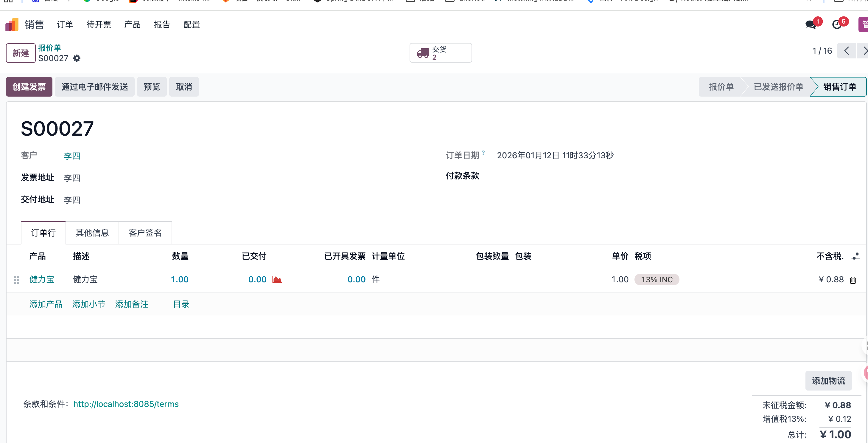Click the 单价 column header
Viewport: 868px width, 443px height.
click(620, 256)
